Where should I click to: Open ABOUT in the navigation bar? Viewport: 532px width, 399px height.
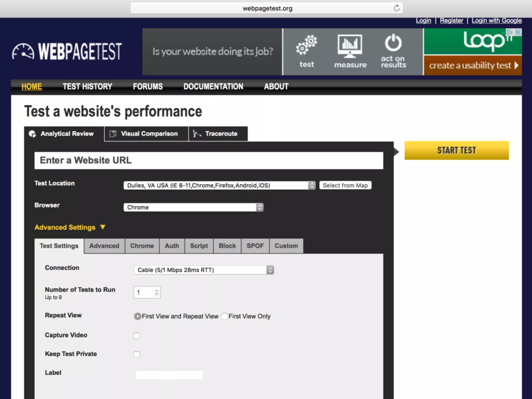point(276,87)
